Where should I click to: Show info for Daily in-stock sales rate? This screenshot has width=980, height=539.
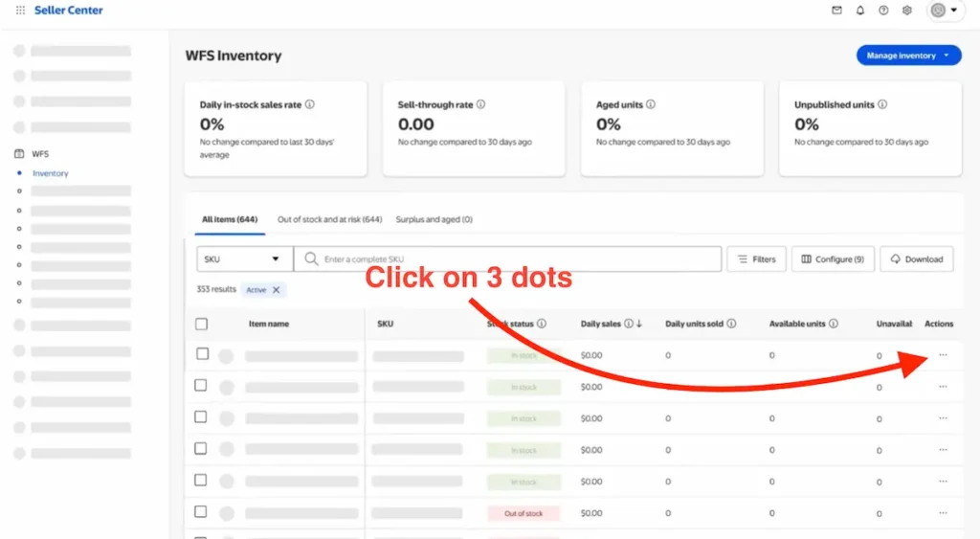(309, 104)
